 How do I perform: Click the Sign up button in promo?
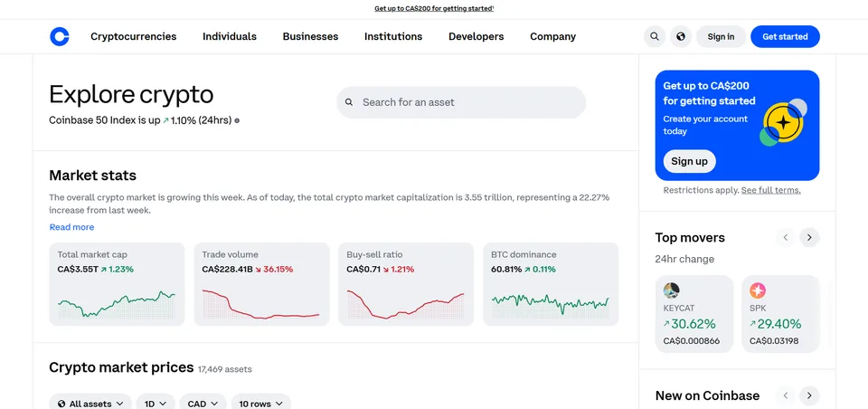(x=689, y=161)
